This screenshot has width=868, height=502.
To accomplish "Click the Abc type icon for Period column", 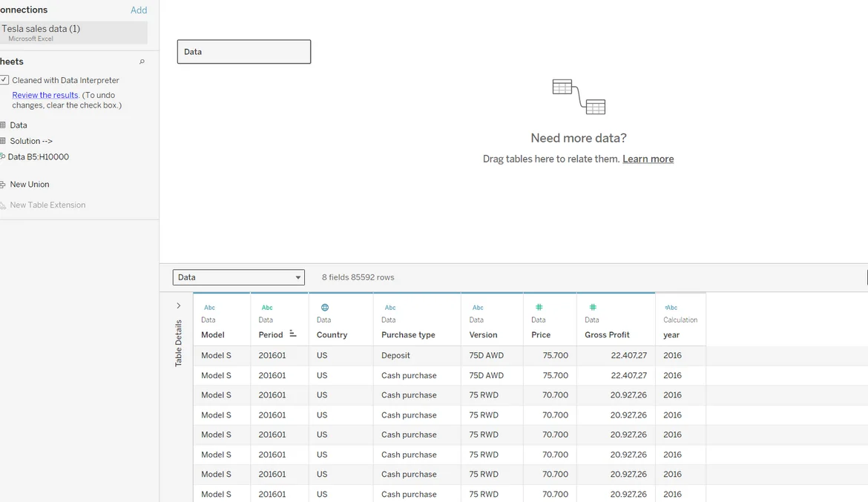I will (267, 307).
